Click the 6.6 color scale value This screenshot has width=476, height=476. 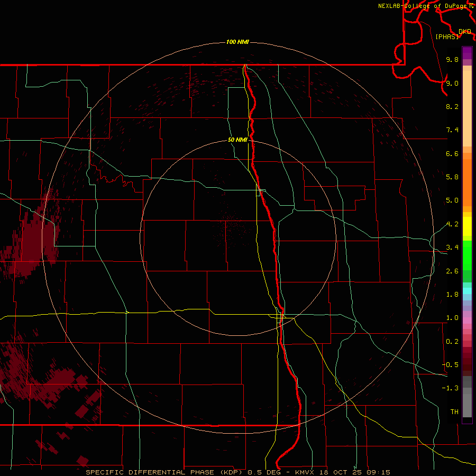pyautogui.click(x=452, y=153)
